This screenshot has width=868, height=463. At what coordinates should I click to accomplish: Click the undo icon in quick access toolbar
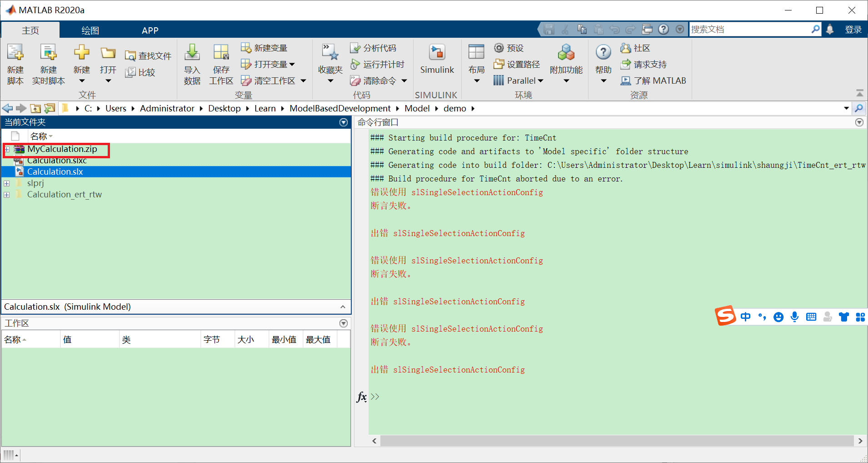[x=614, y=30]
